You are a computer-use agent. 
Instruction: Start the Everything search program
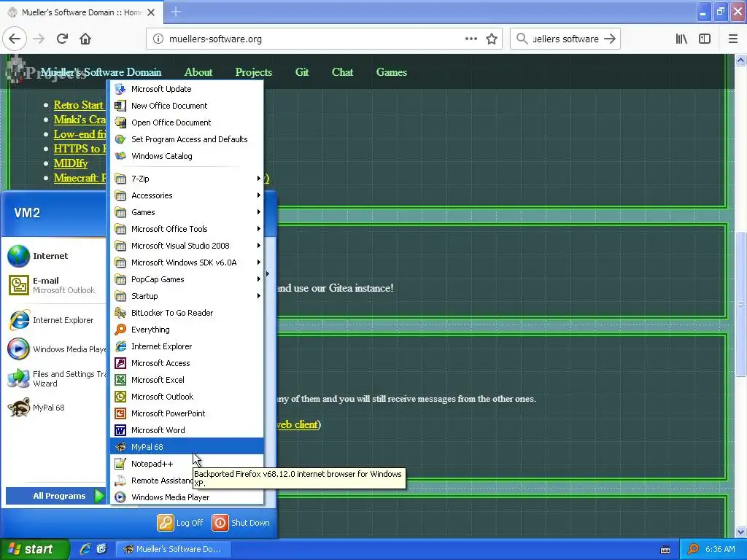(187, 330)
